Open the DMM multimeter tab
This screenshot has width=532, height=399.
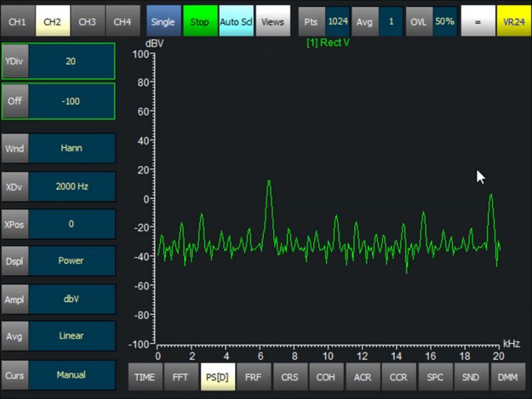507,376
